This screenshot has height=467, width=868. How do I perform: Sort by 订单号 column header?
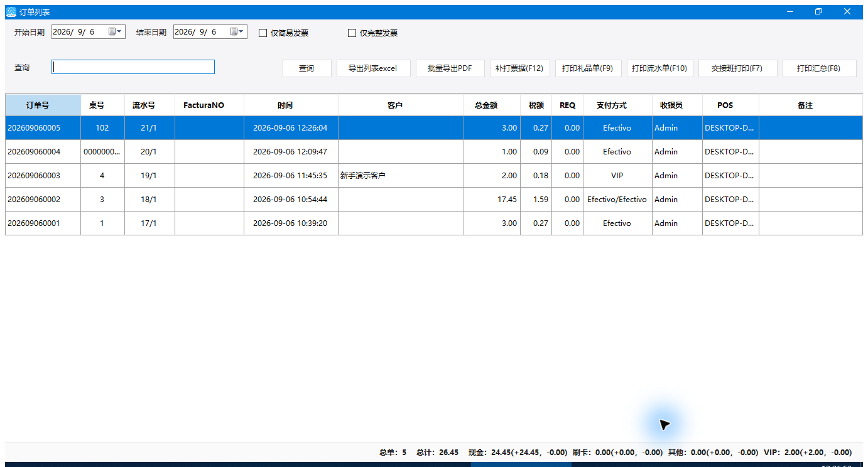click(x=43, y=105)
